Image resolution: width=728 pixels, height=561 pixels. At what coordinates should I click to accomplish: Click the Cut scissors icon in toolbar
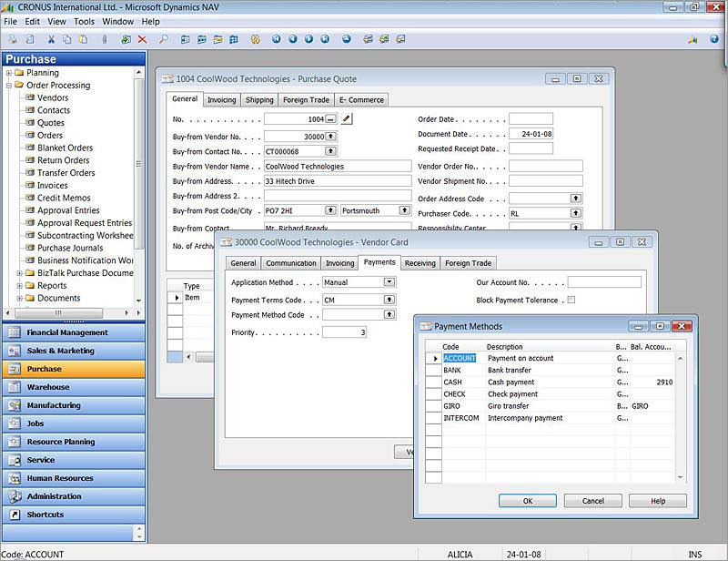(x=51, y=39)
